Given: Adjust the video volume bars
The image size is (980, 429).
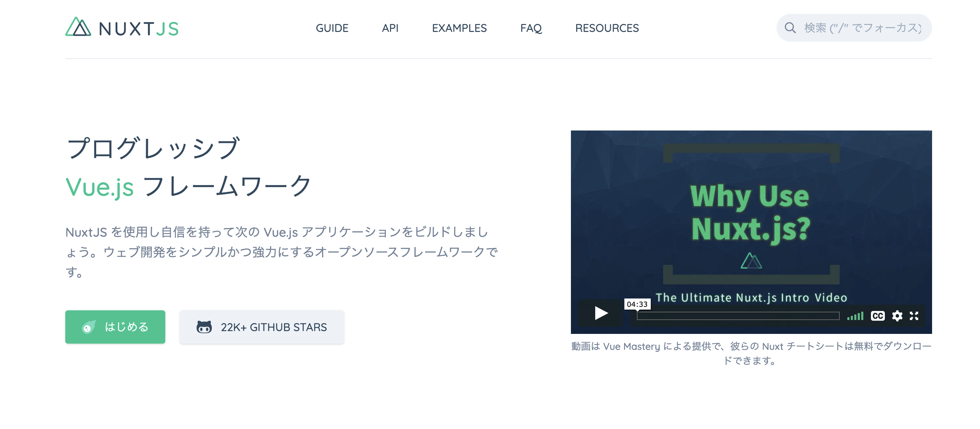Looking at the screenshot, I should 855,316.
